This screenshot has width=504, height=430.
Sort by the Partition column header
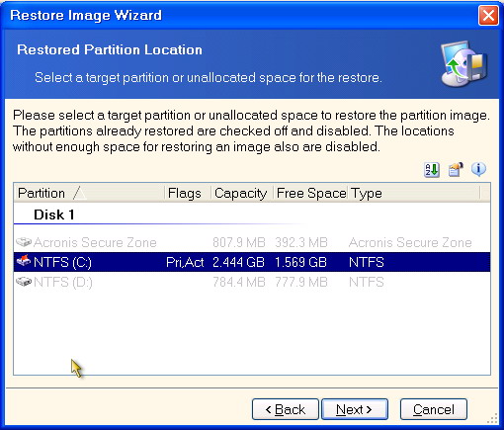[89, 193]
